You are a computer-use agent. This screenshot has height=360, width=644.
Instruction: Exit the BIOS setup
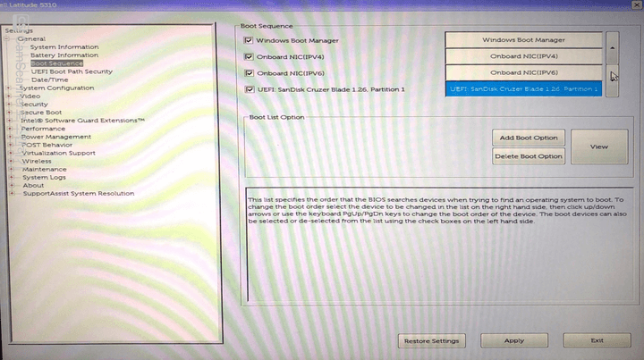coord(597,340)
